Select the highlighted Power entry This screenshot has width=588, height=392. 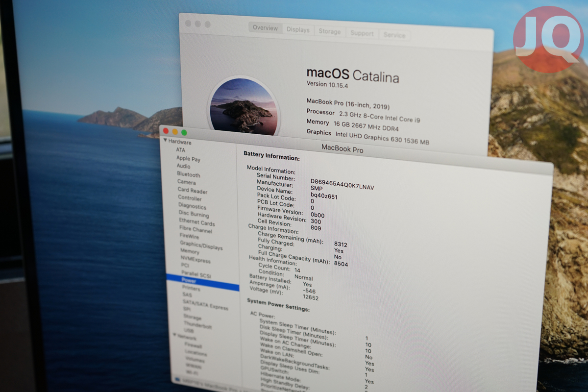tap(203, 282)
